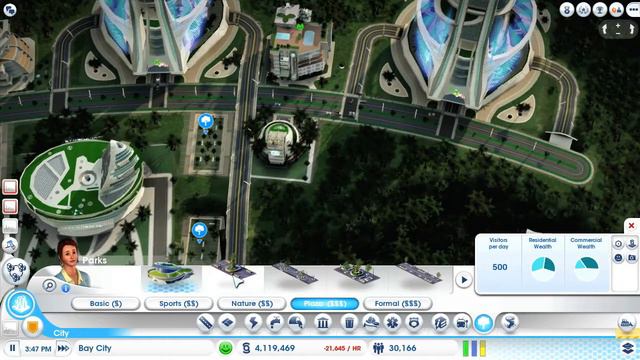Click the round icon above the region button
The image size is (640, 360).
10,245
